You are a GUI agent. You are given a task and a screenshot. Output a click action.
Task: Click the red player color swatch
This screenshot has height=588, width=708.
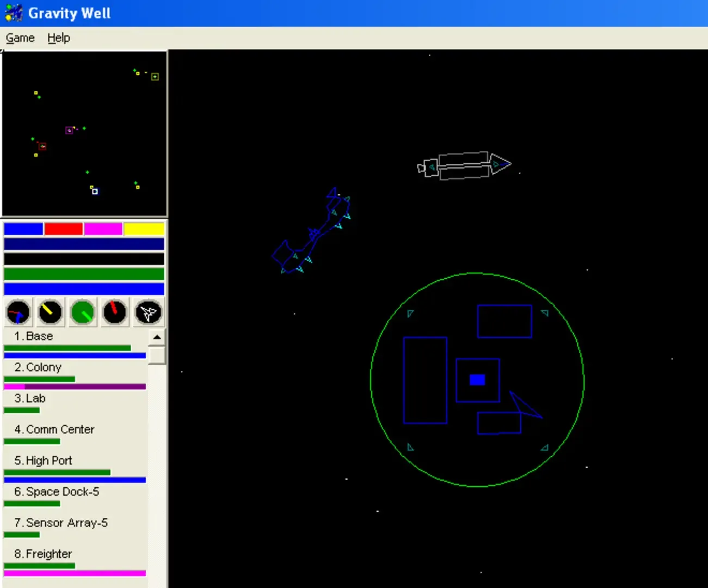pyautogui.click(x=64, y=229)
